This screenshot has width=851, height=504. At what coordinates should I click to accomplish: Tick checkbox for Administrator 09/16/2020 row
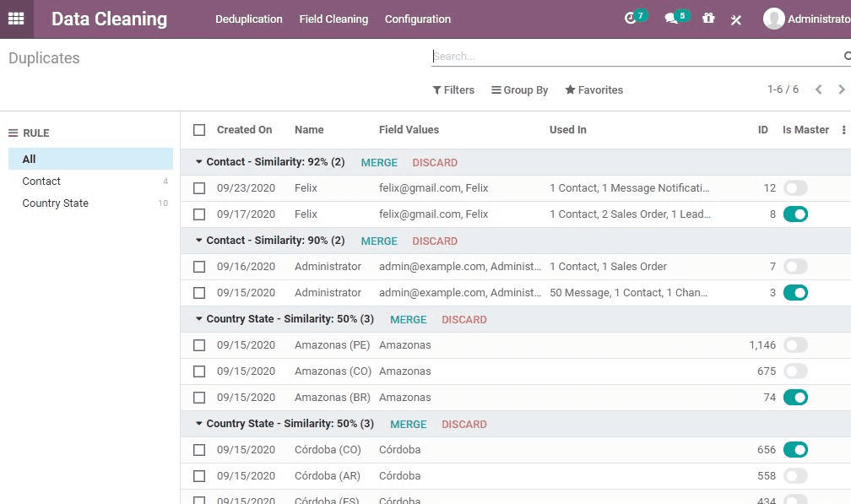coord(199,267)
